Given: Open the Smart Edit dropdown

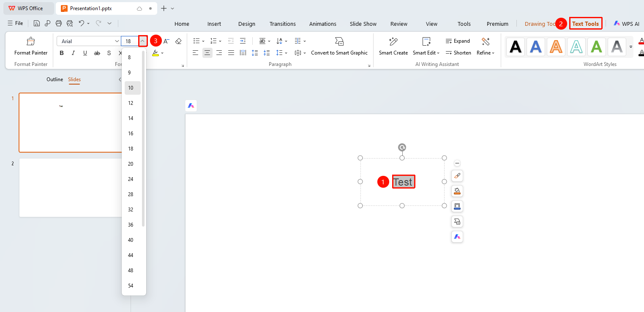Looking at the screenshot, I should (x=426, y=53).
